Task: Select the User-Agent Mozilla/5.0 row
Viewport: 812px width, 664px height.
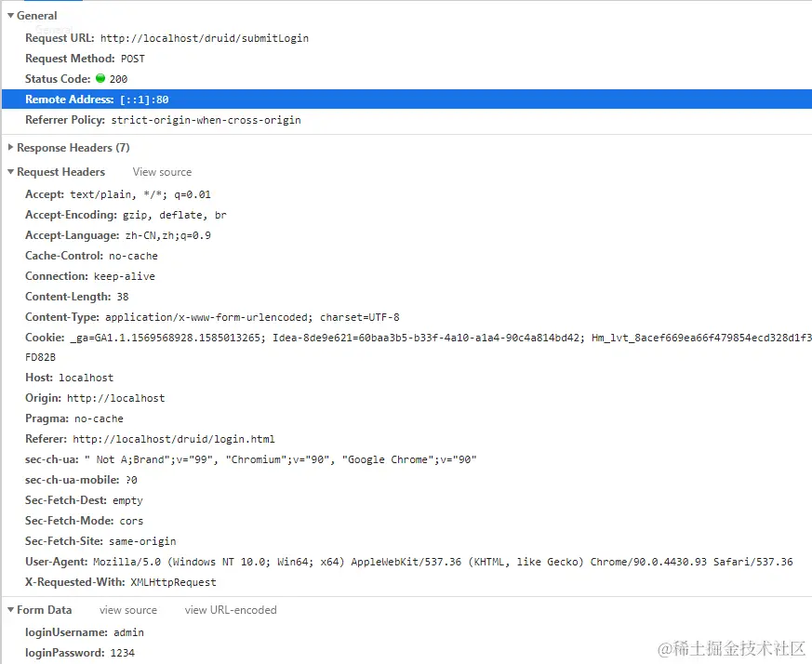Action: [409, 562]
